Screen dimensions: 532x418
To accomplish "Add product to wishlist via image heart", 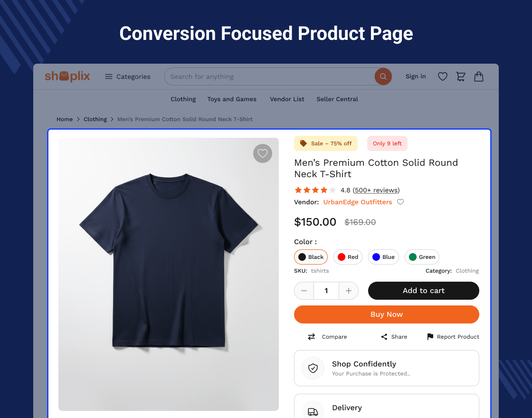I will [263, 153].
